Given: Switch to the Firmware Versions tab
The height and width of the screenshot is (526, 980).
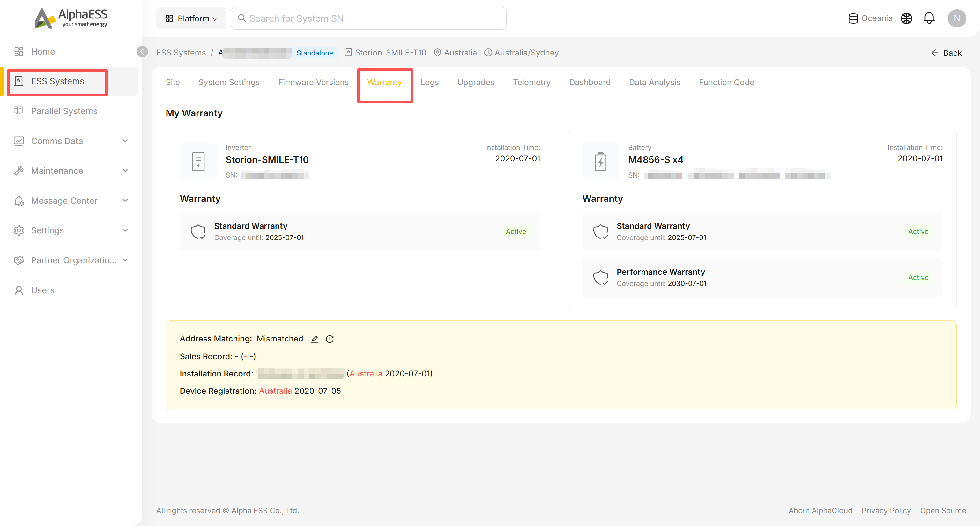Looking at the screenshot, I should tap(313, 83).
